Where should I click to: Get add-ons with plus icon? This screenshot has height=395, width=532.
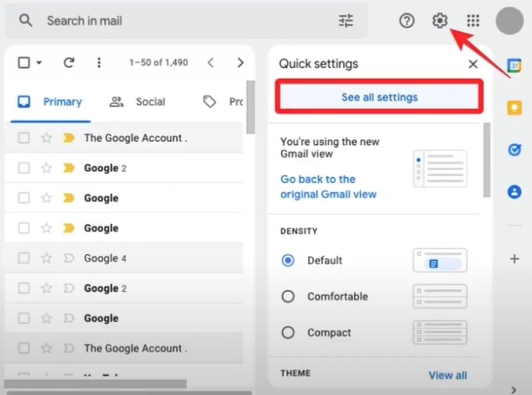[x=514, y=259]
